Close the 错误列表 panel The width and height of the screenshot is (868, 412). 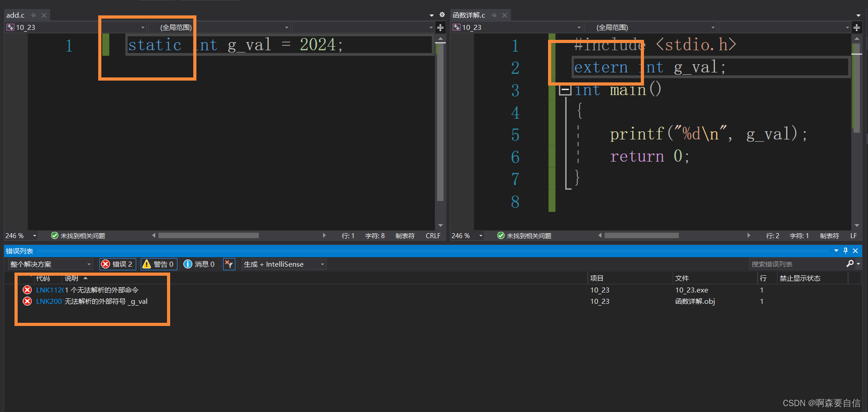coord(855,251)
